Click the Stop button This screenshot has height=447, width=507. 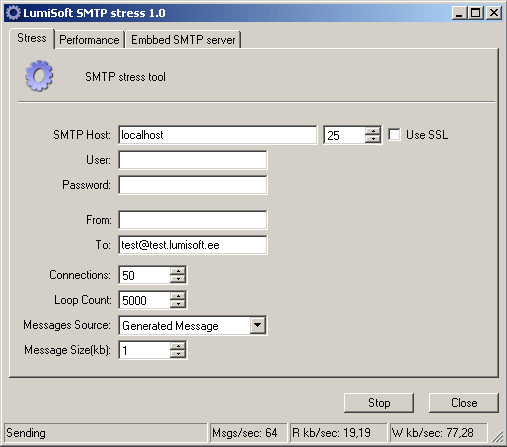(x=379, y=403)
